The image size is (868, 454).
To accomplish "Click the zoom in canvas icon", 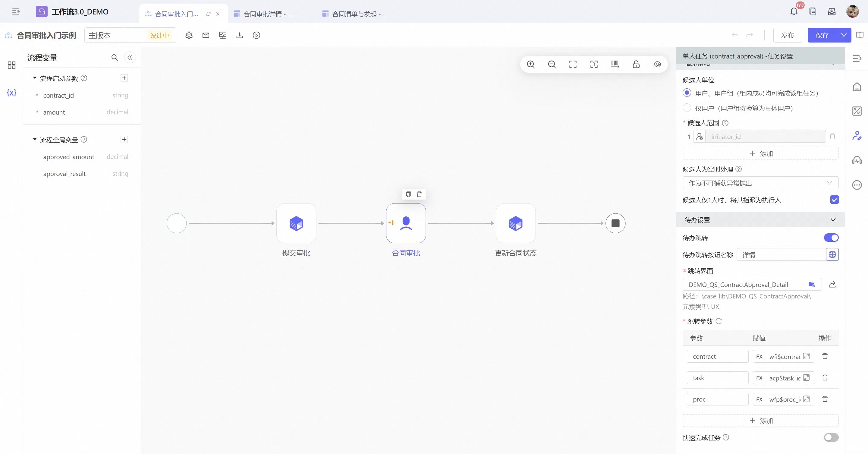I will pos(531,65).
